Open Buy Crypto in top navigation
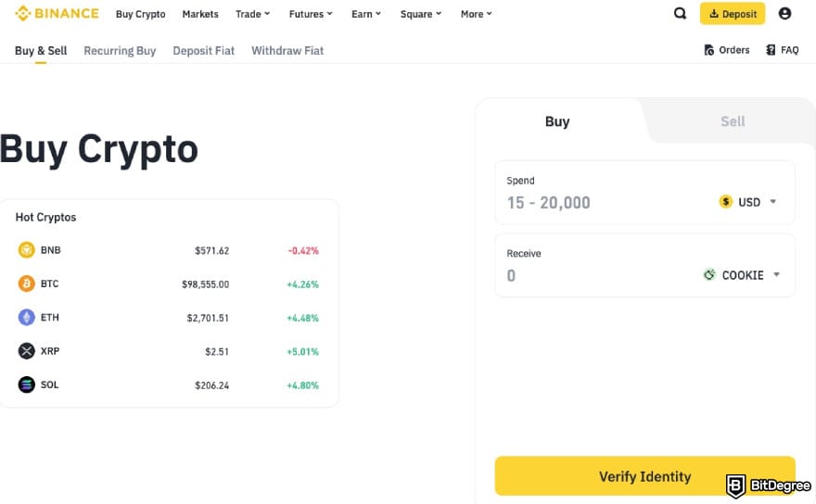Viewport: 816px width, 504px height. click(141, 14)
